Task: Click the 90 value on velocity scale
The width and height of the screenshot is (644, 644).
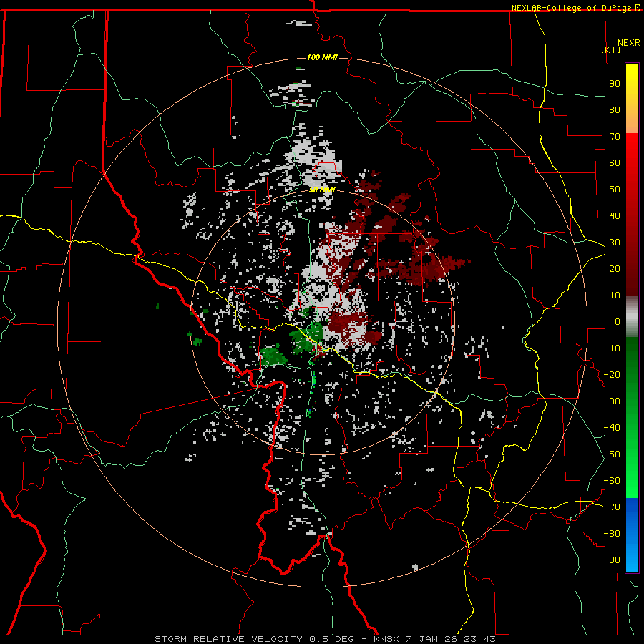Action: coord(615,84)
